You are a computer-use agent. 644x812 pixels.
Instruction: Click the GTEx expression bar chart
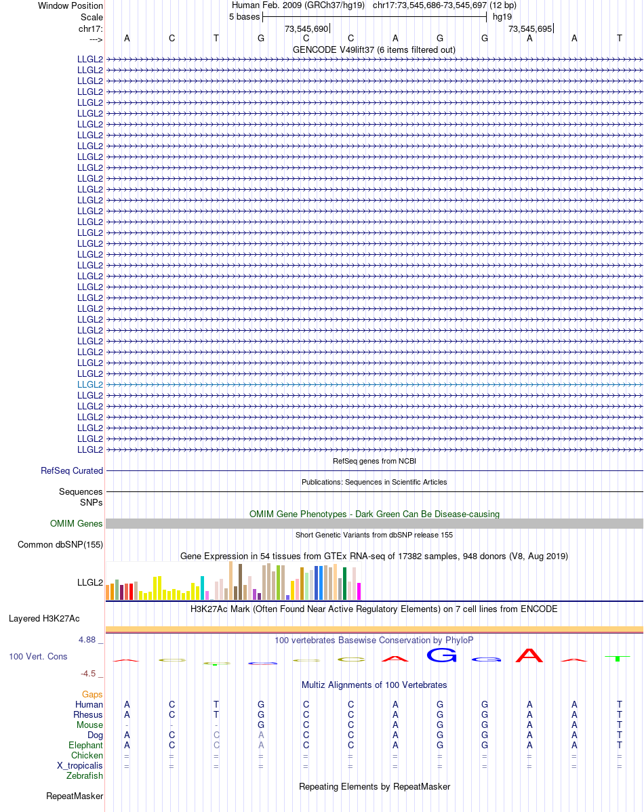click(x=233, y=581)
